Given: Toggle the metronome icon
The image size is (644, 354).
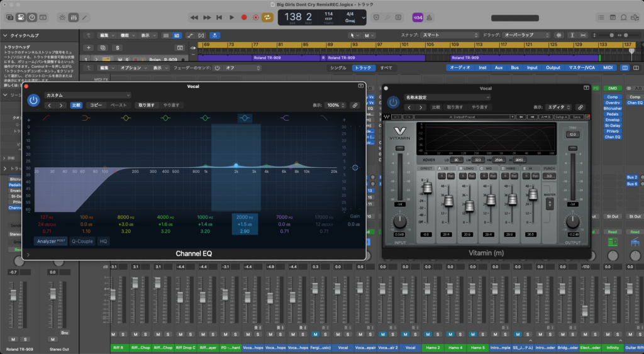Looking at the screenshot, I should [x=429, y=17].
